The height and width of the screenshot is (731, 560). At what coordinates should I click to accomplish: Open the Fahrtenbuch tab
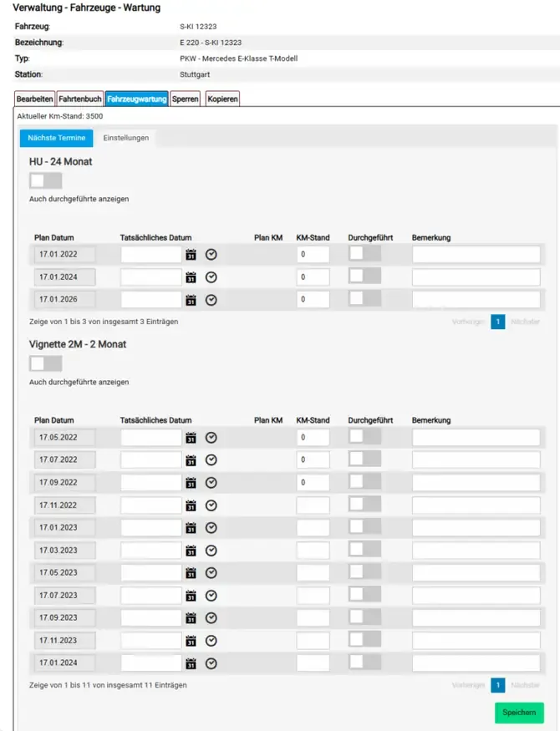click(x=79, y=99)
